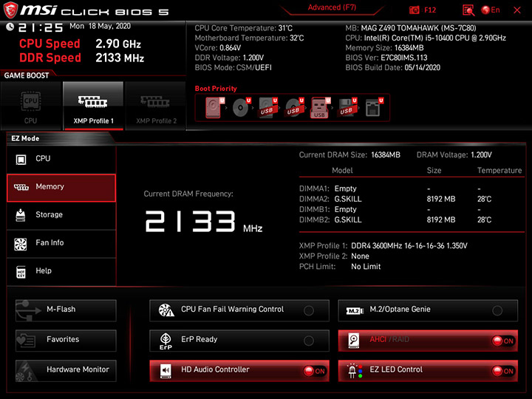This screenshot has height=399, width=532.
Task: Select XMP Profile 2
Action: pos(156,106)
